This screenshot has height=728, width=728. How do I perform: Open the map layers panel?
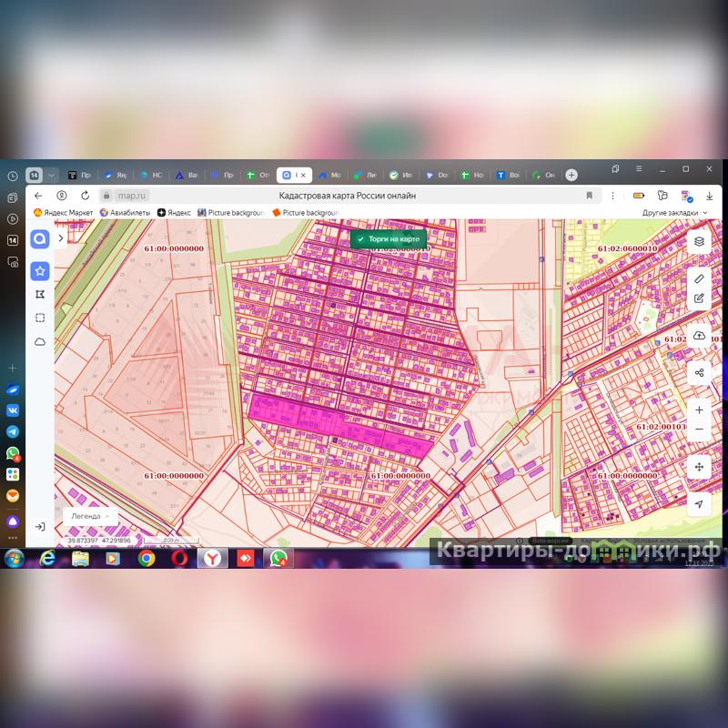point(699,241)
